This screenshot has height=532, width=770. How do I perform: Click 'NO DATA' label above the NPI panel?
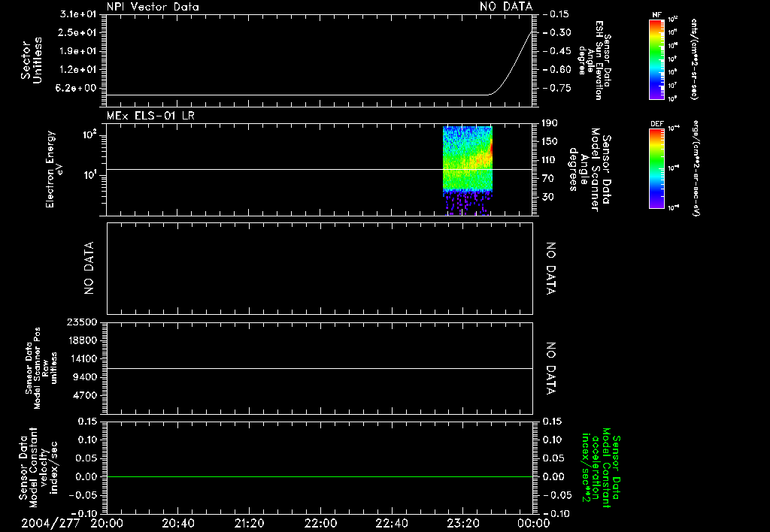pyautogui.click(x=506, y=7)
